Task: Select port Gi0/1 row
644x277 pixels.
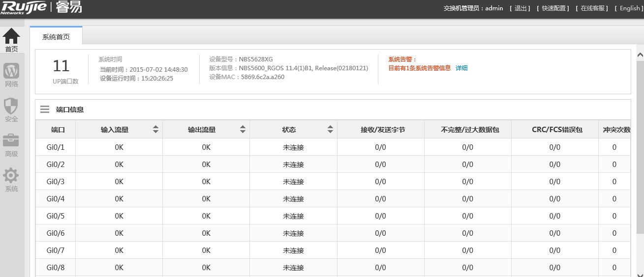Action: tap(333, 147)
